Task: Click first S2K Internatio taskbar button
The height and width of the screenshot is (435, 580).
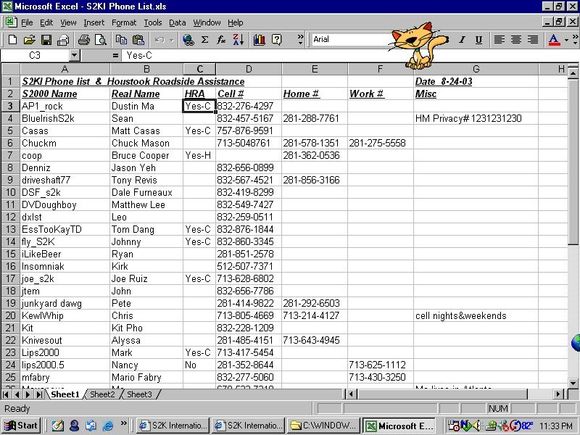Action: point(173,426)
